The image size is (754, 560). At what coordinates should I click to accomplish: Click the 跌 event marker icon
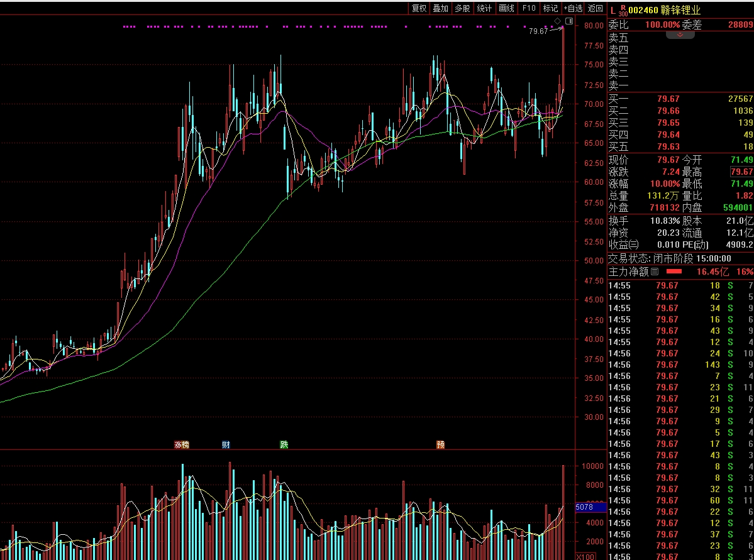pos(284,444)
